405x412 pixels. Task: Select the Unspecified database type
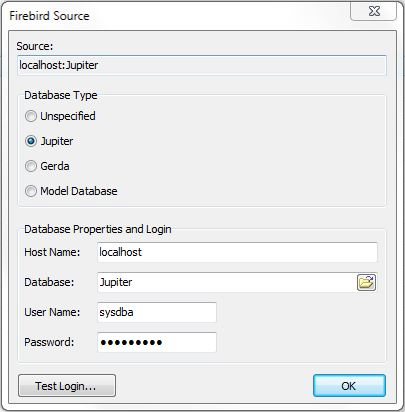point(31,116)
